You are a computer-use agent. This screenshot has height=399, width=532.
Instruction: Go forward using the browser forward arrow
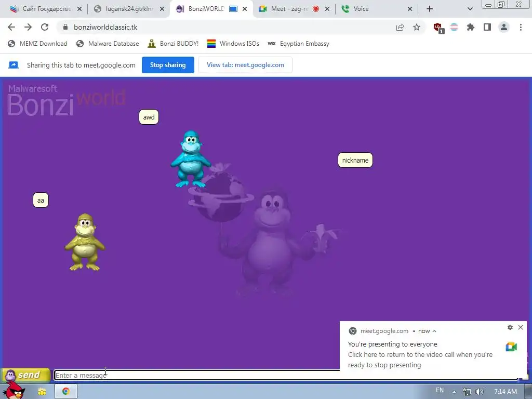pos(28,27)
